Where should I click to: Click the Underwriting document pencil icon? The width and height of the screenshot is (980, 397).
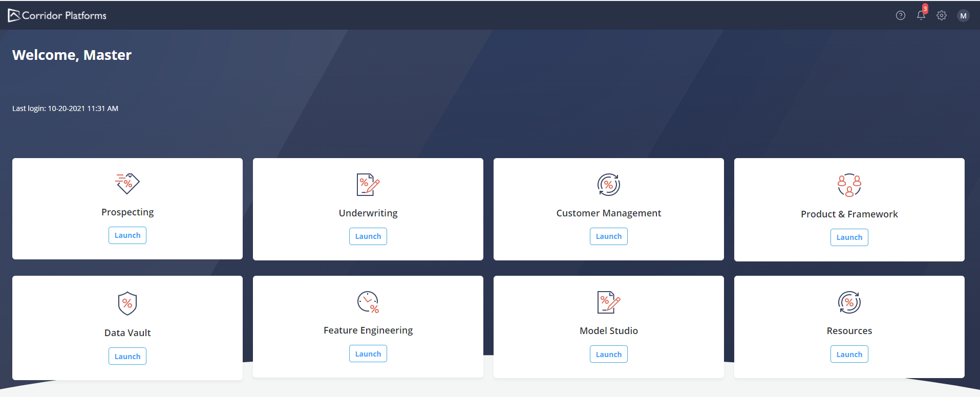(x=368, y=185)
